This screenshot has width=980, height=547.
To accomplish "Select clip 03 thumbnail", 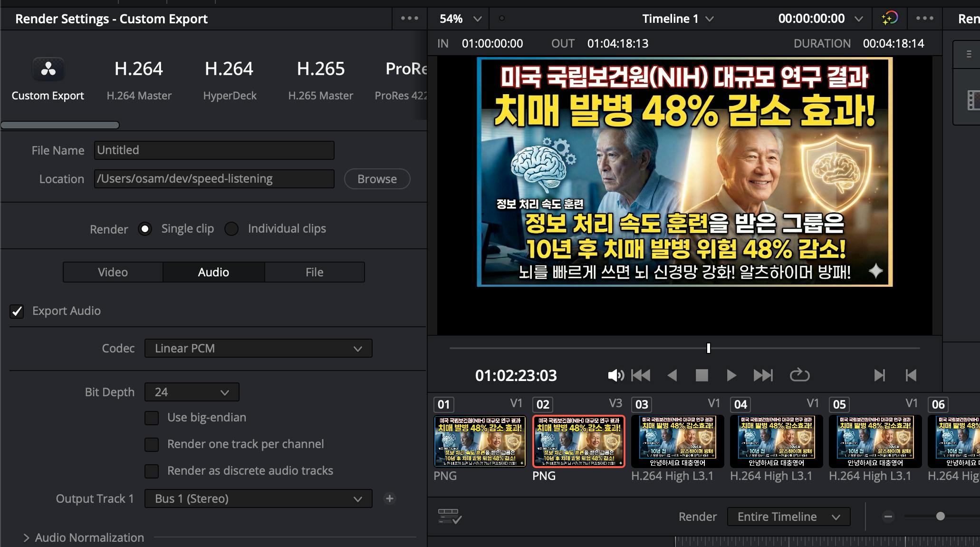I will [x=677, y=441].
